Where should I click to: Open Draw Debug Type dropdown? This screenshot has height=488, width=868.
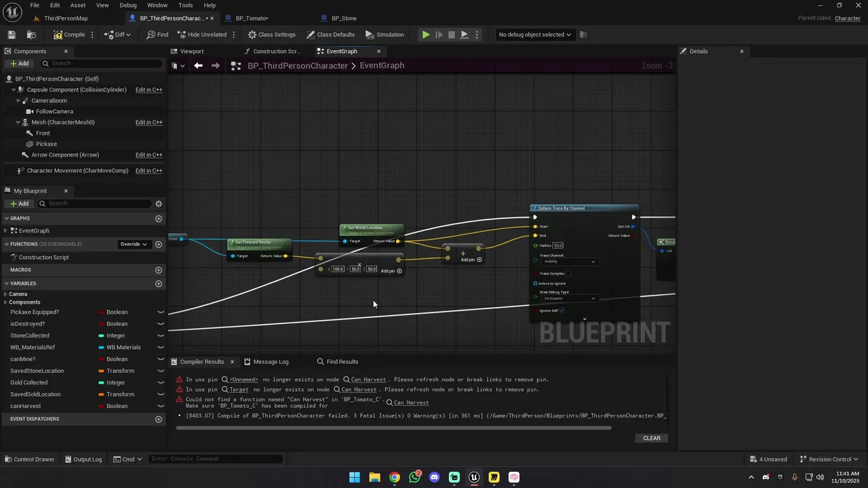pyautogui.click(x=568, y=298)
